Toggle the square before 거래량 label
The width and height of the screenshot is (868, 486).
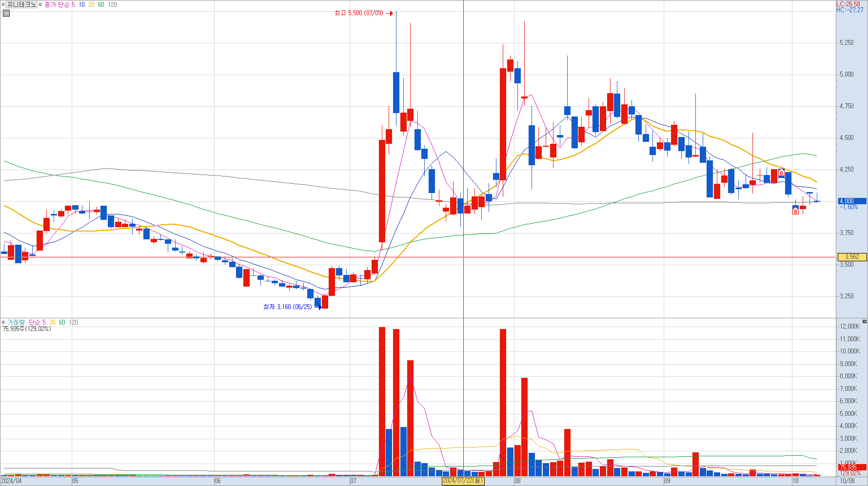[3, 322]
